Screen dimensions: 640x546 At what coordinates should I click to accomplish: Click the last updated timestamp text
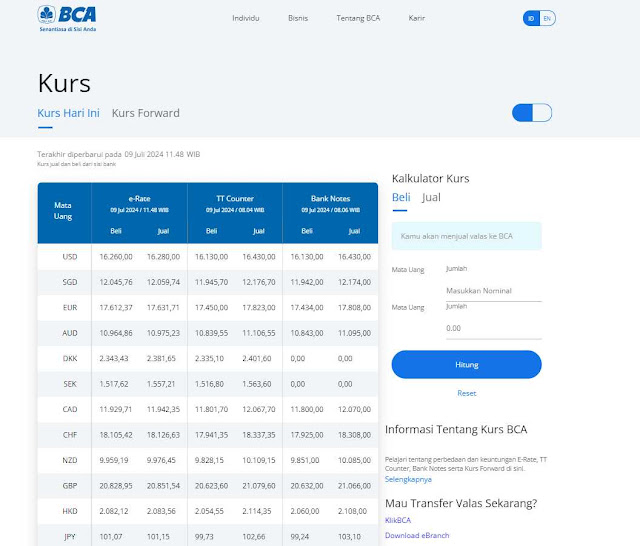118,154
